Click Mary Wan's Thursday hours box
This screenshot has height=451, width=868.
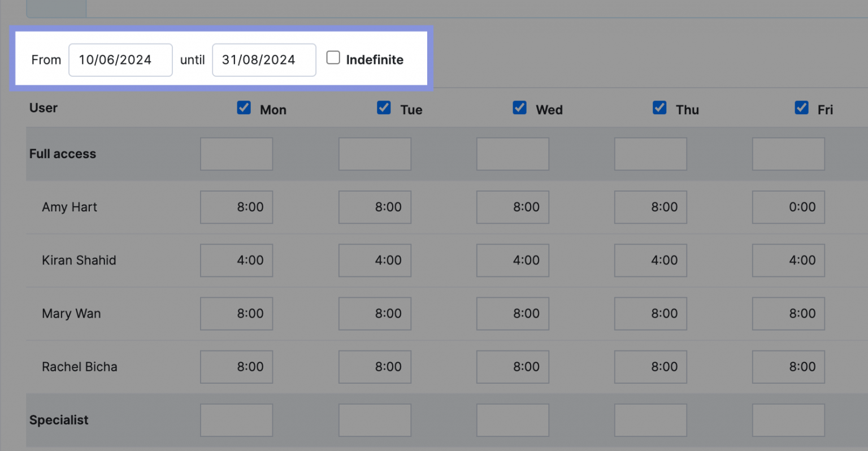[x=650, y=314]
